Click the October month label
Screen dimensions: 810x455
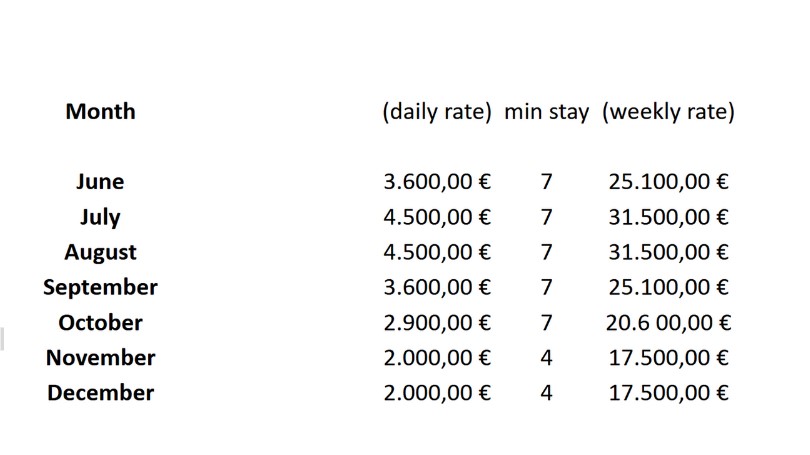(x=100, y=322)
